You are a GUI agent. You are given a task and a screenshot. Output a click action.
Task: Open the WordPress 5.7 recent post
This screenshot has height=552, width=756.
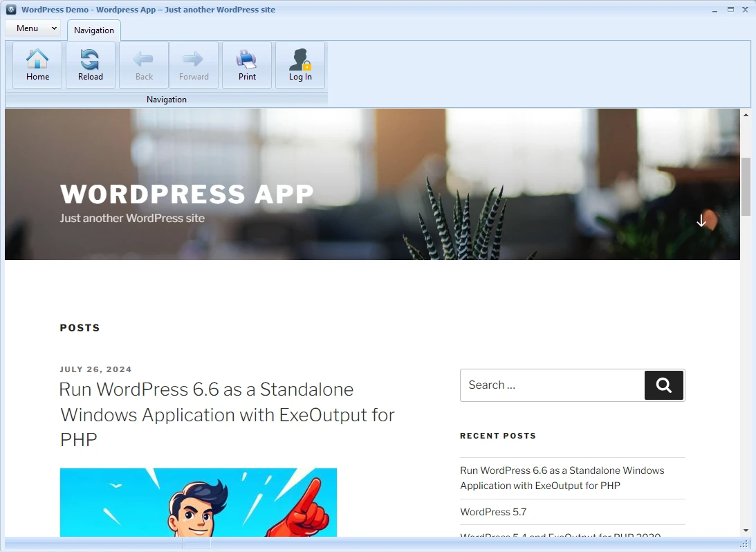click(x=493, y=512)
